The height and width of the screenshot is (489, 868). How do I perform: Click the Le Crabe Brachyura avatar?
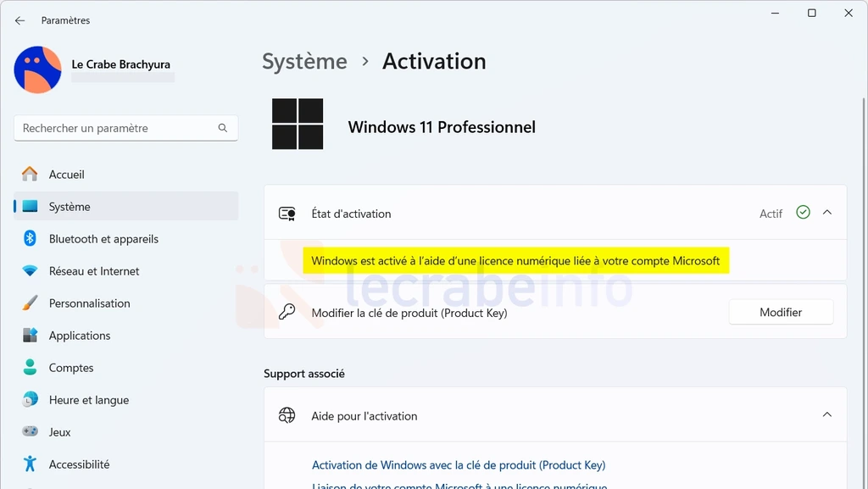pyautogui.click(x=37, y=69)
